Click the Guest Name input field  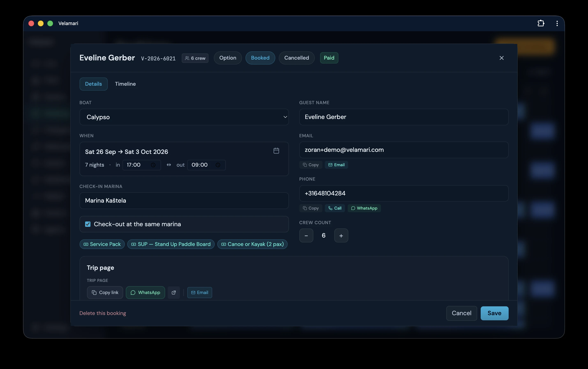pyautogui.click(x=404, y=117)
